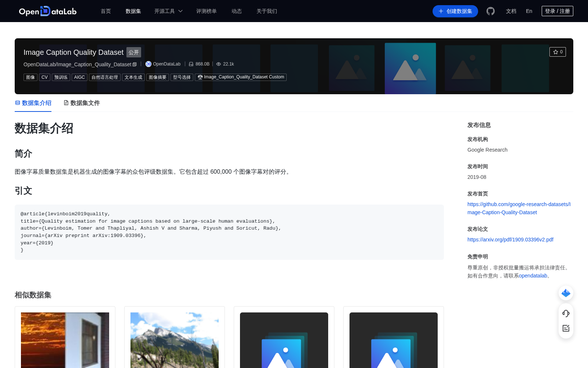
Task: Select the 图像摘要 tag
Action: click(x=158, y=77)
